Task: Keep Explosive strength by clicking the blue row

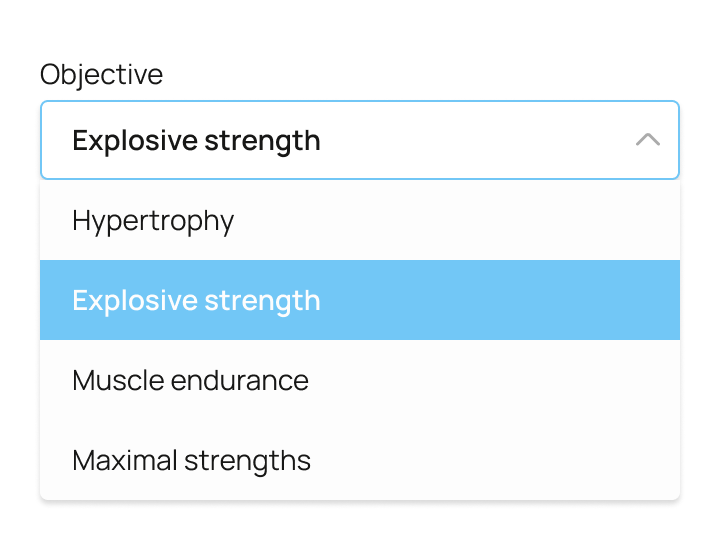Action: [x=360, y=300]
